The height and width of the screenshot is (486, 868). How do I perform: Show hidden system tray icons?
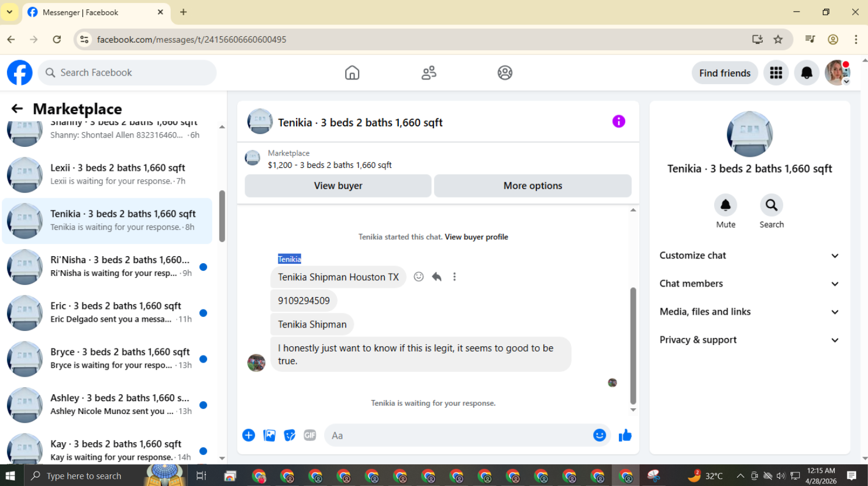point(740,475)
